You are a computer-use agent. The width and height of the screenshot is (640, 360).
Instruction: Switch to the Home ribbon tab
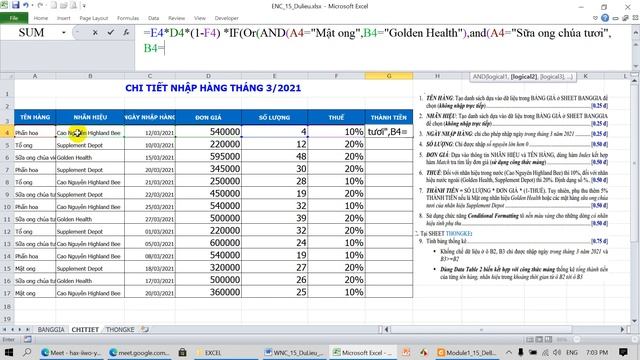point(41,18)
